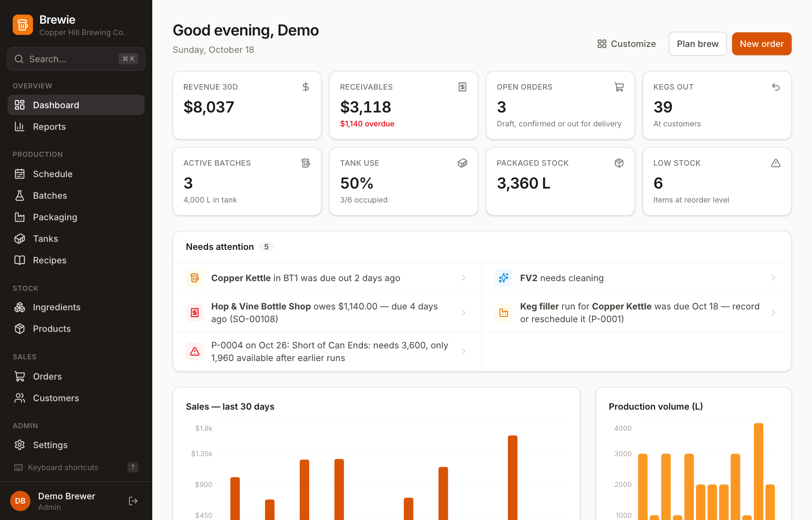The width and height of the screenshot is (812, 520).
Task: Click the Orders cart icon in sidebar
Action: (20, 376)
